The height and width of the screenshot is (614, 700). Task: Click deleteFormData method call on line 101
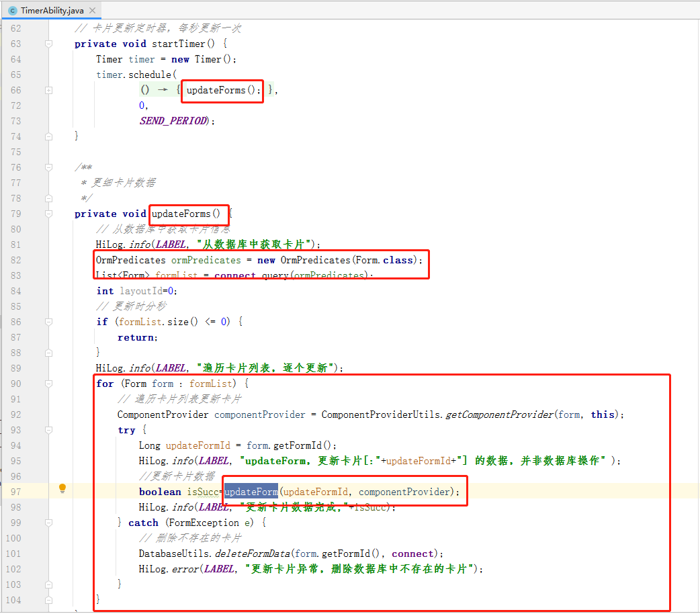252,554
